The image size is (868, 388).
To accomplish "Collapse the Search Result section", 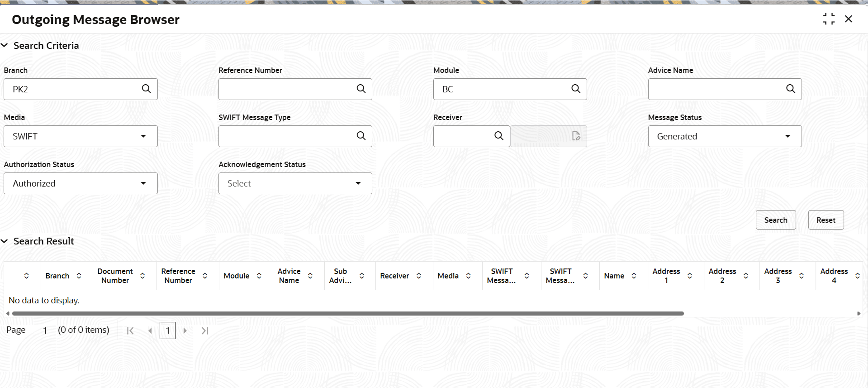I will coord(5,241).
